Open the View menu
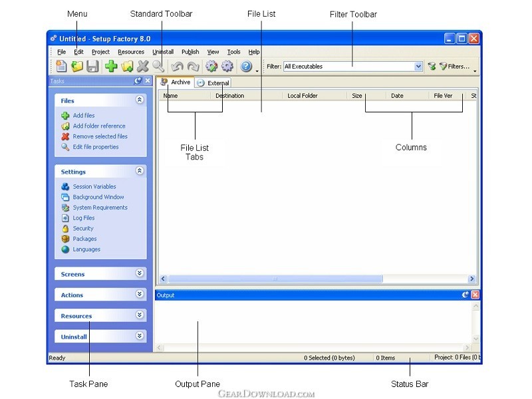The width and height of the screenshot is (532, 399). [x=213, y=52]
